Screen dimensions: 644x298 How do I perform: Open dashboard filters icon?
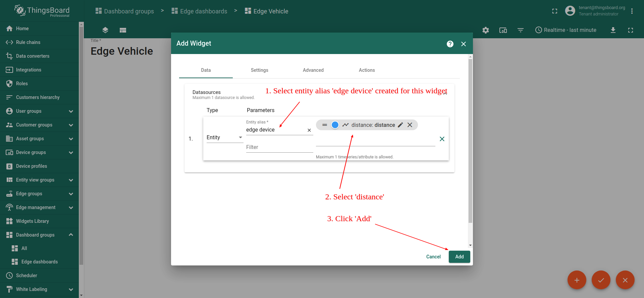[x=521, y=30]
